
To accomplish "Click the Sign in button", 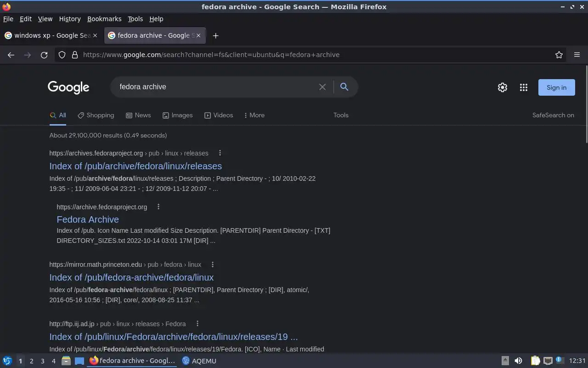I will (x=556, y=87).
